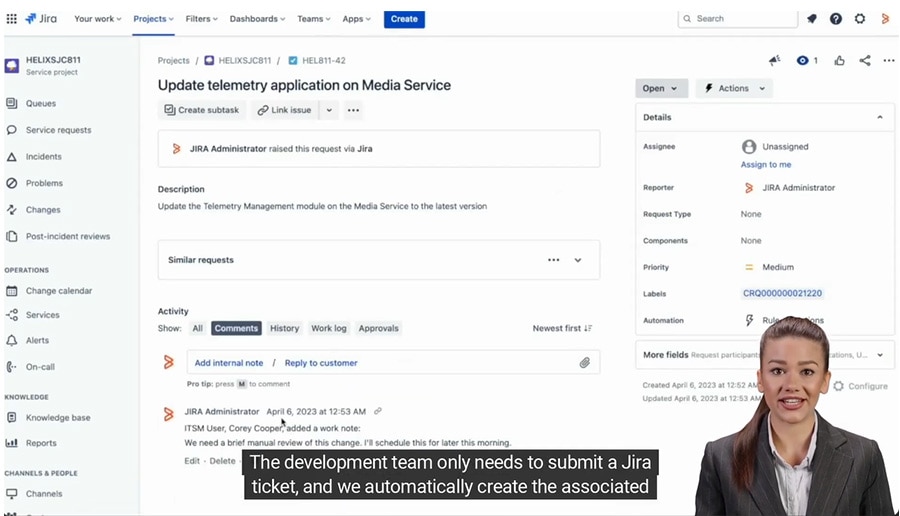The height and width of the screenshot is (516, 900).
Task: Click the attachment paperclip icon
Action: (585, 363)
